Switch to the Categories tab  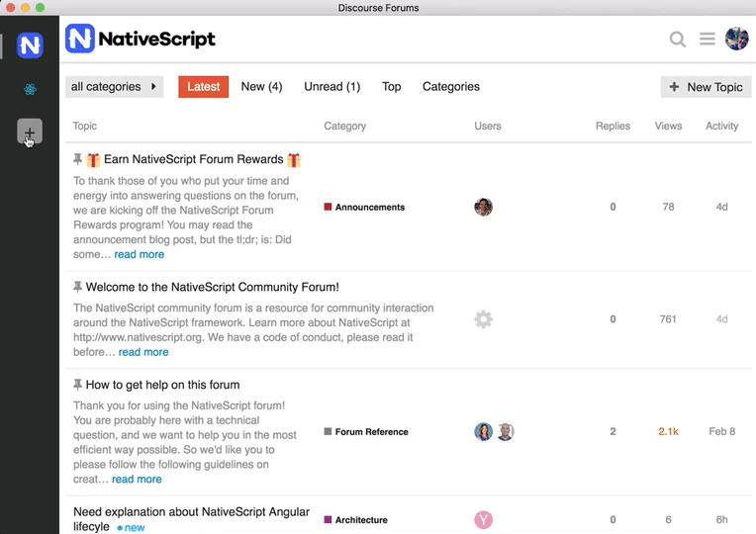(x=451, y=87)
